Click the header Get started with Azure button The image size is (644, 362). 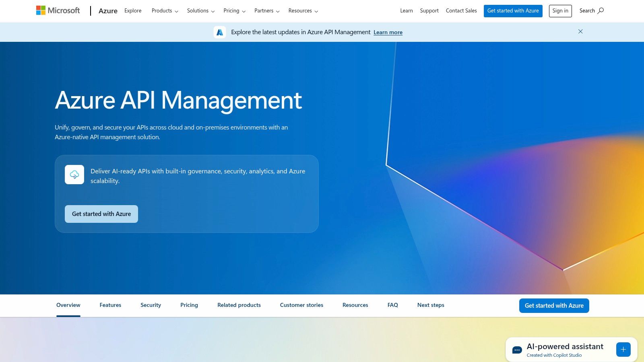(x=513, y=11)
